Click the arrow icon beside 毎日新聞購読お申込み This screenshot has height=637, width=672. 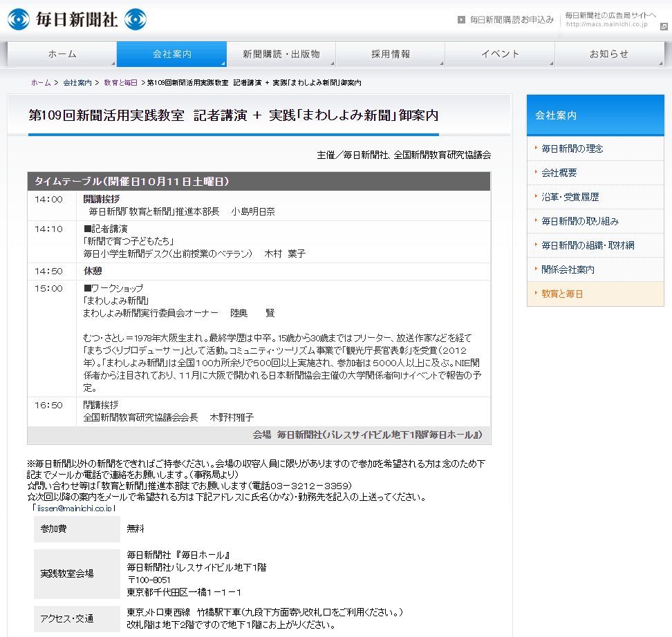pos(461,19)
